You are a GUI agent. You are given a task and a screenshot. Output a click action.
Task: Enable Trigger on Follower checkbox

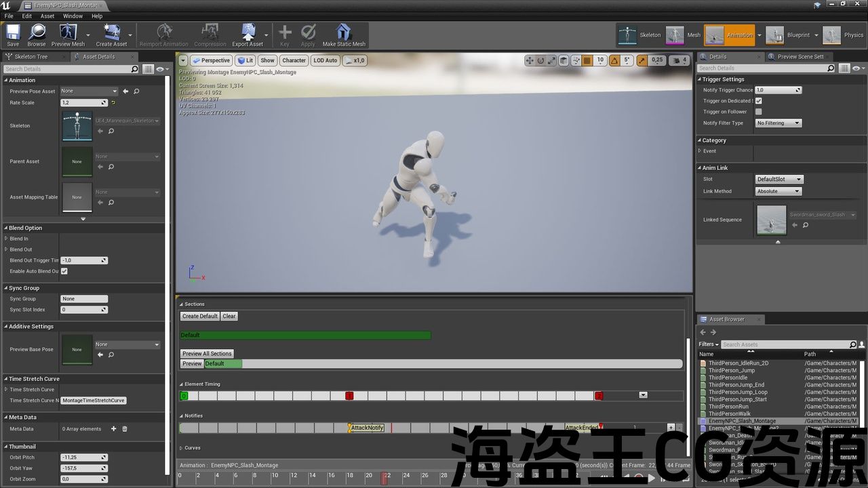[759, 112]
